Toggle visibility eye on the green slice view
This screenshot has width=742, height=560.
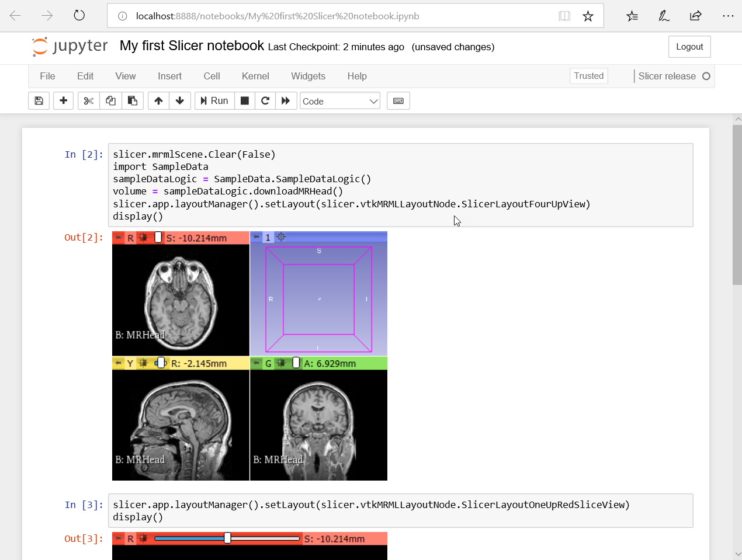coord(297,363)
